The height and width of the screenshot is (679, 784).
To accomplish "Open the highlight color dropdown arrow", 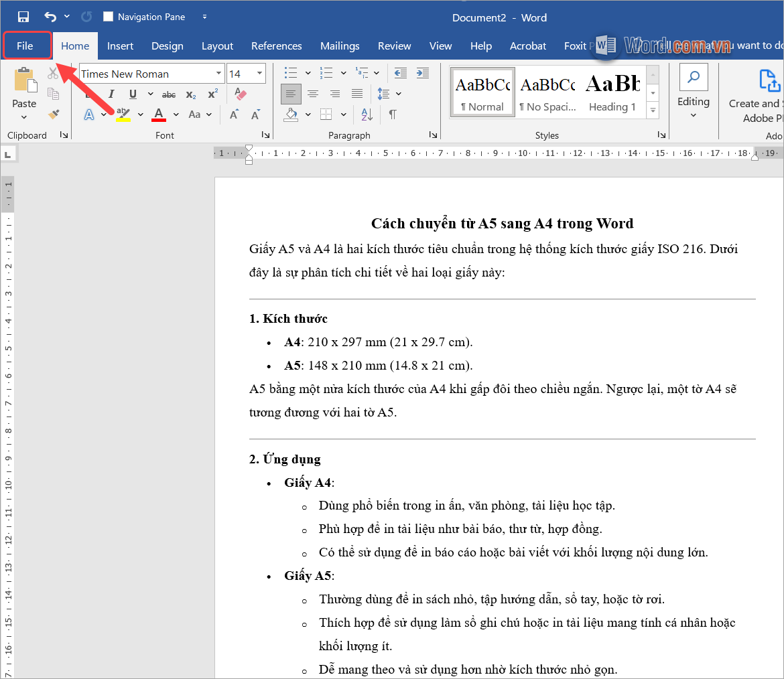I will click(x=141, y=115).
